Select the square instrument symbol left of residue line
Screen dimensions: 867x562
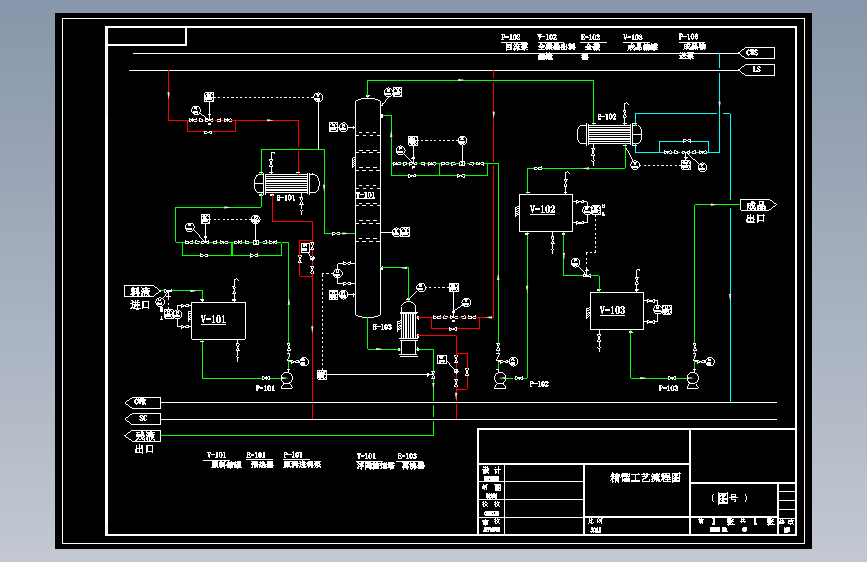click(322, 375)
